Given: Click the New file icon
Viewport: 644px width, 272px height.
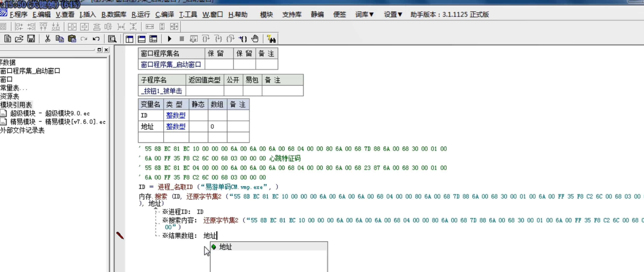Looking at the screenshot, I should [8, 39].
